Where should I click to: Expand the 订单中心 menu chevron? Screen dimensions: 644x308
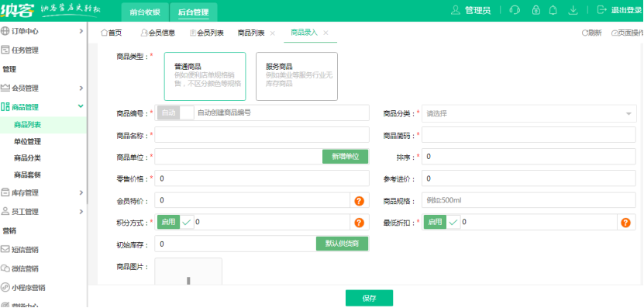click(81, 31)
